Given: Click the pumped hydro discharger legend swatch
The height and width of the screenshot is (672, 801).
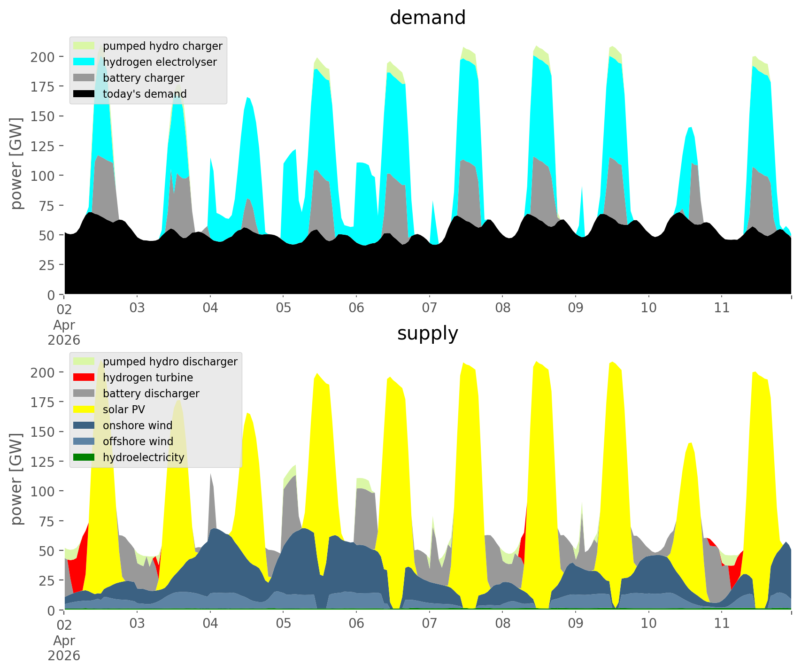Looking at the screenshot, I should coord(84,362).
